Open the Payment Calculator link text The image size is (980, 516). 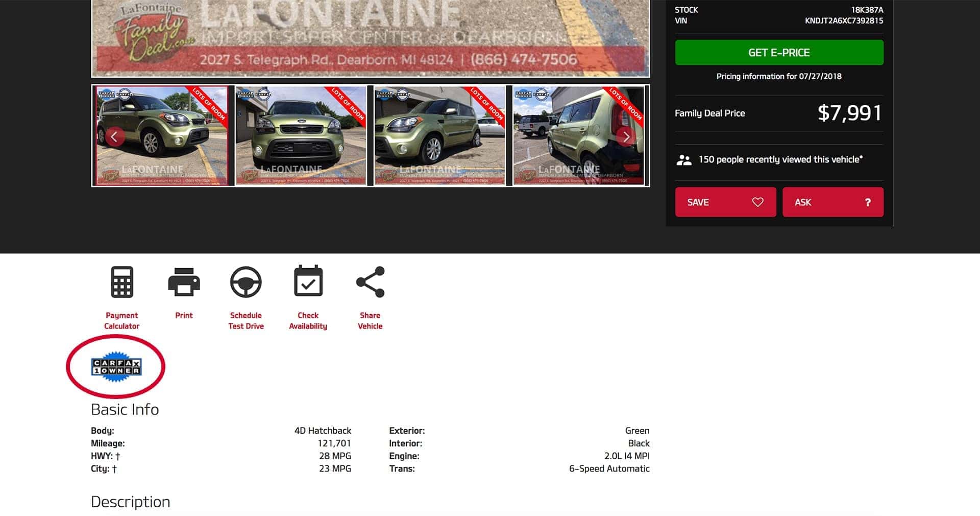pos(122,320)
